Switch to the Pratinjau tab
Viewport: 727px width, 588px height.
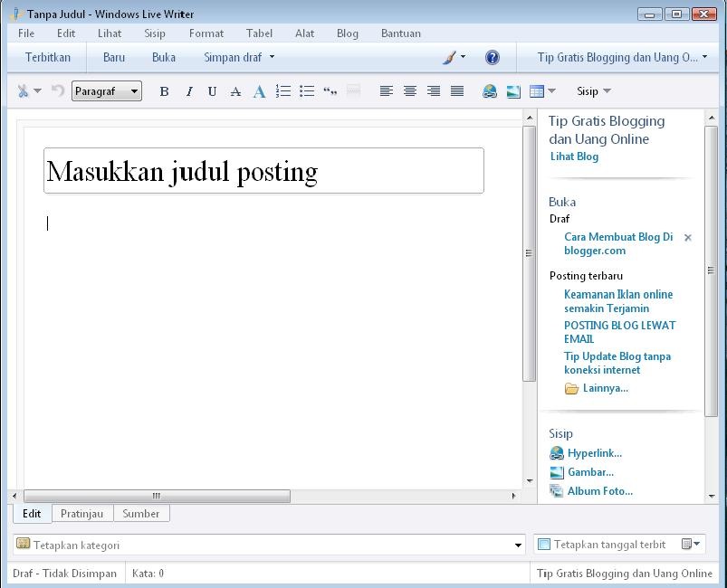point(82,514)
